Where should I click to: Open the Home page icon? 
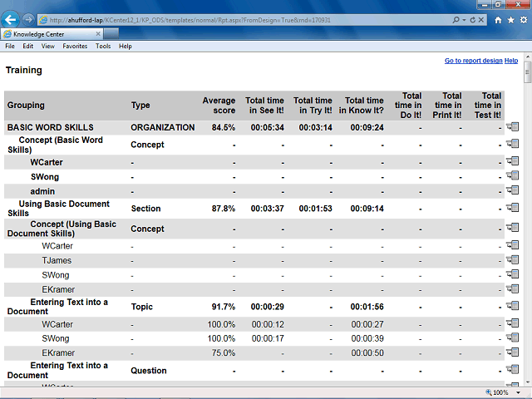pos(498,20)
